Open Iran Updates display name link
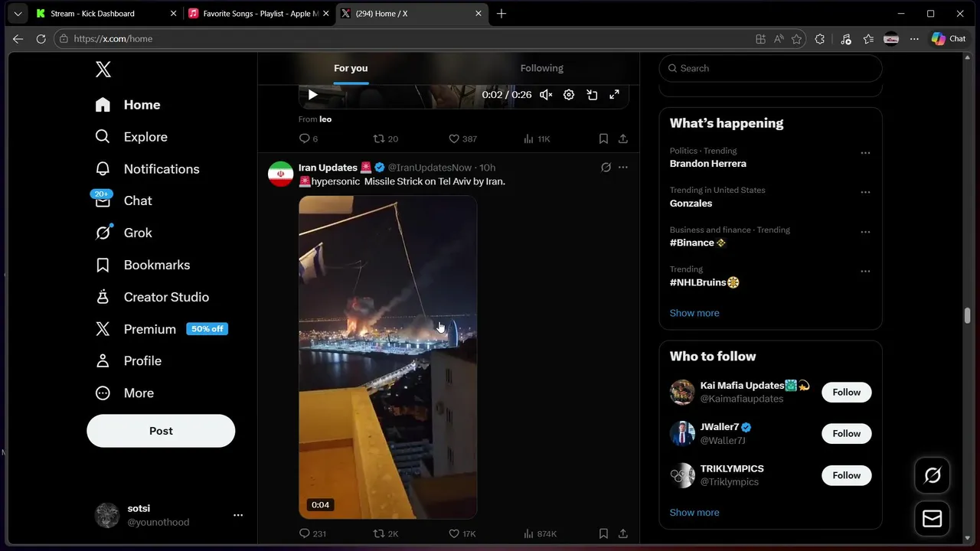The image size is (980, 551). pos(328,168)
